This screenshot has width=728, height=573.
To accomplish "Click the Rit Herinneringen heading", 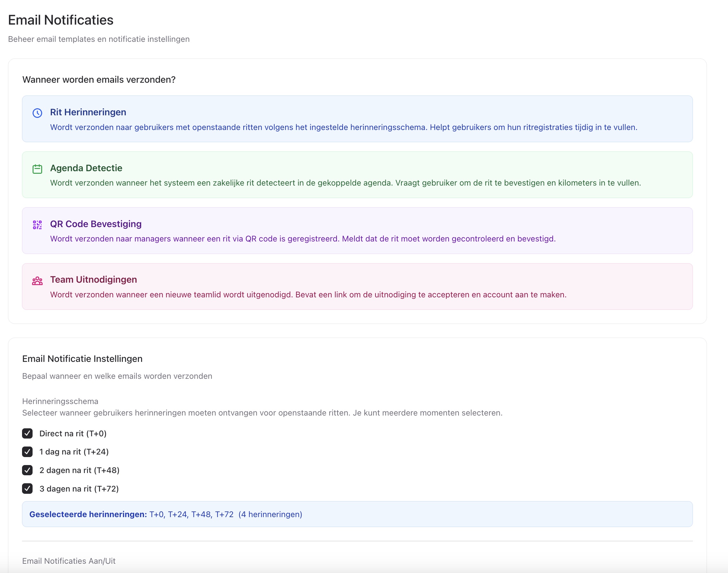I will 88,112.
